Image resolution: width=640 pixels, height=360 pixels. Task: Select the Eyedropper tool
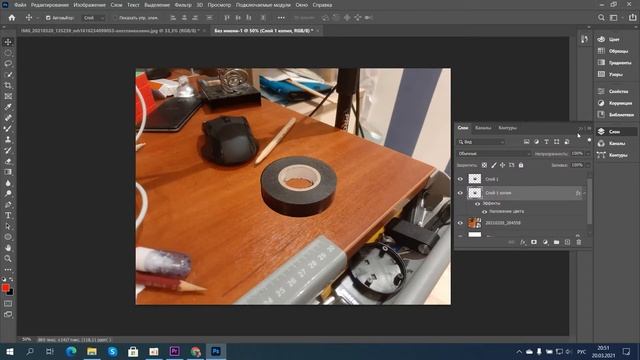8,107
